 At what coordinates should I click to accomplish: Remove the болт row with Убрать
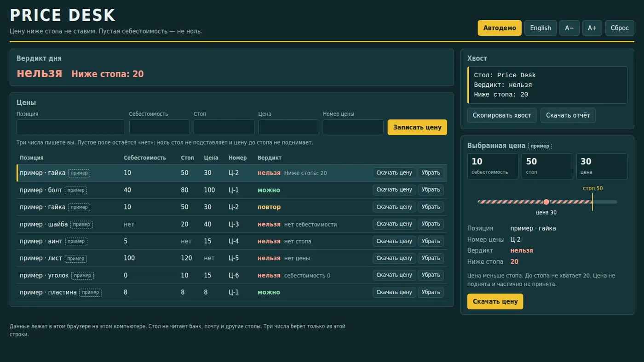[x=431, y=190]
